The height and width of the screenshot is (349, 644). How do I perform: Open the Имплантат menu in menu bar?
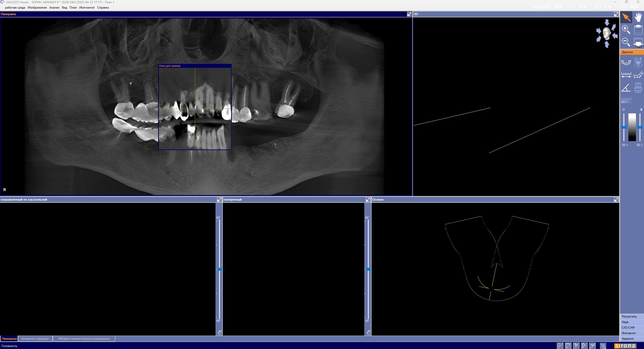point(87,8)
